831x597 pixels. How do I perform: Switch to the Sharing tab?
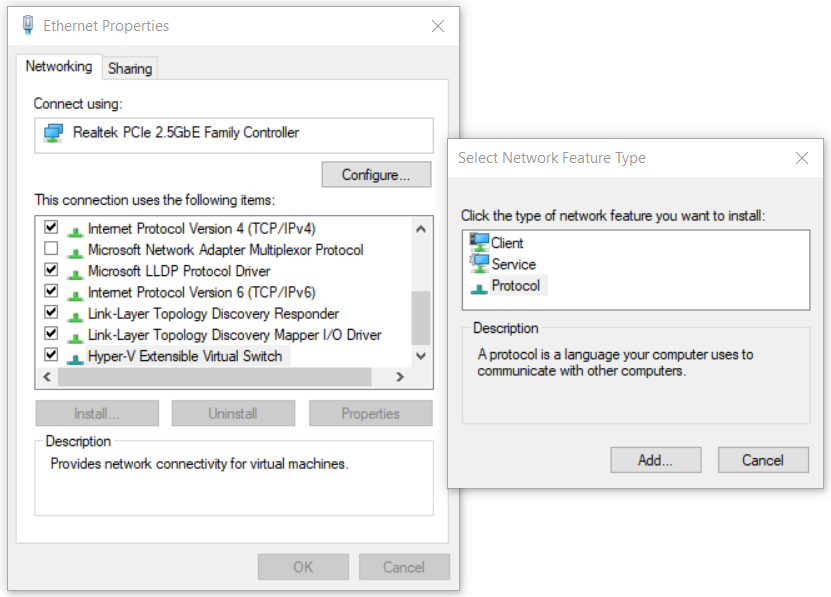[130, 68]
